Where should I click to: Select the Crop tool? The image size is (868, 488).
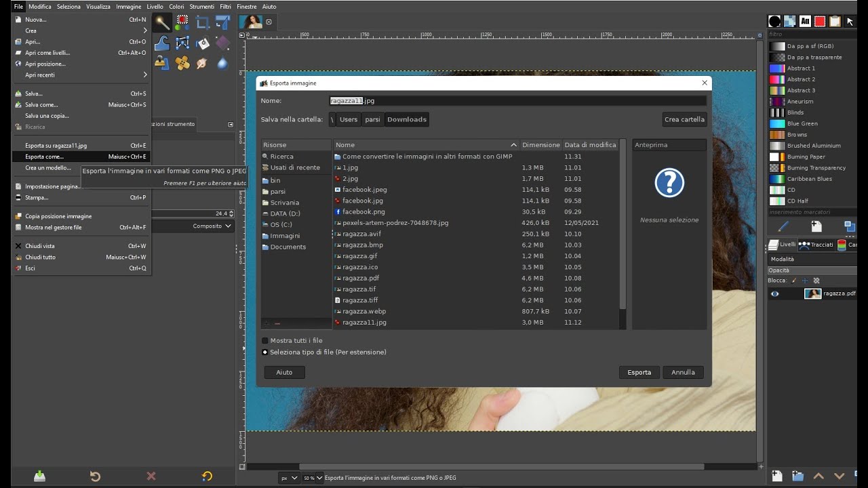pos(202,23)
